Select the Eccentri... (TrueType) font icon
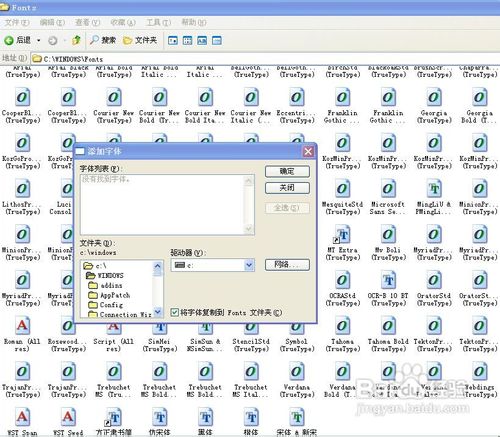 pyautogui.click(x=297, y=97)
